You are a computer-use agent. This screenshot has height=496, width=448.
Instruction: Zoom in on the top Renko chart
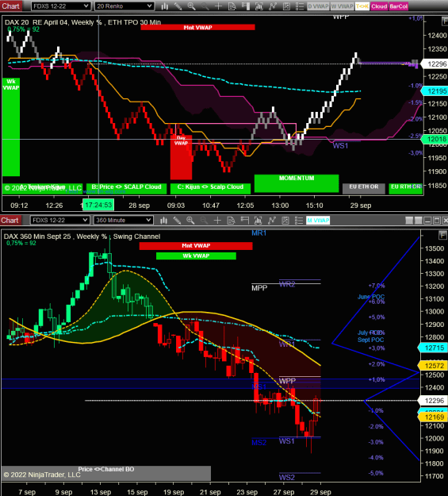tap(191, 6)
